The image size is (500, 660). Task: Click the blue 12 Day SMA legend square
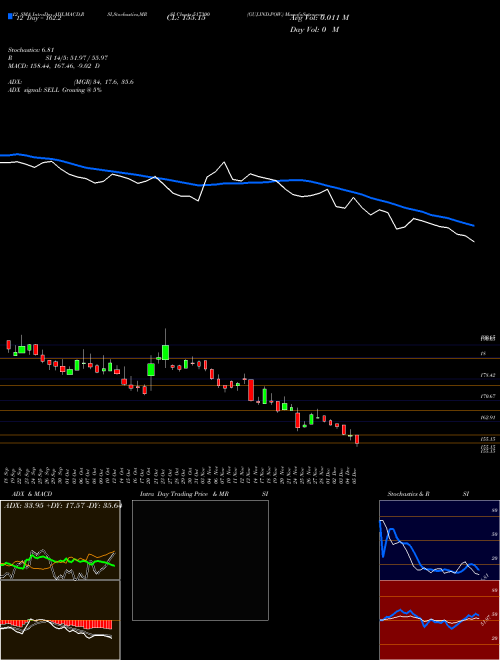click(x=10, y=16)
